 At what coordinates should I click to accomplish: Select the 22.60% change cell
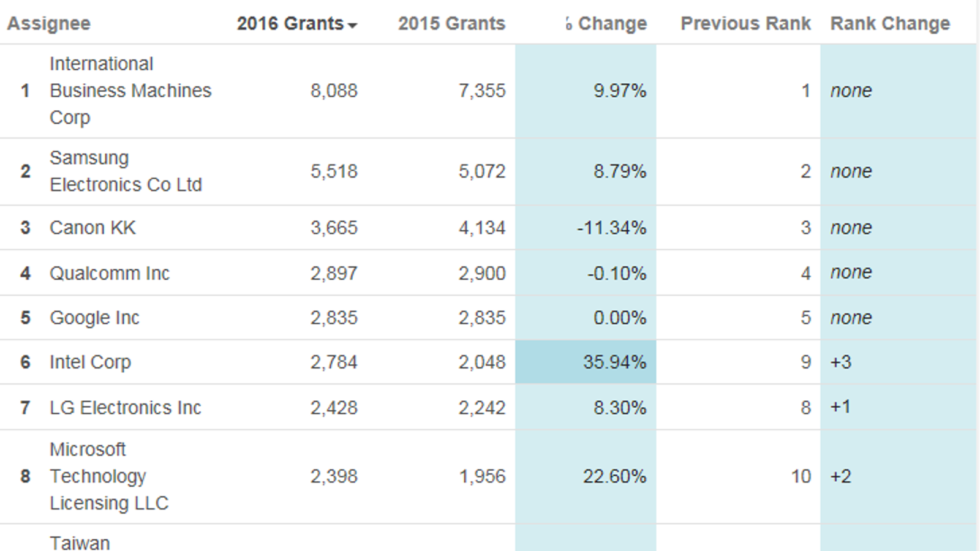pos(586,476)
